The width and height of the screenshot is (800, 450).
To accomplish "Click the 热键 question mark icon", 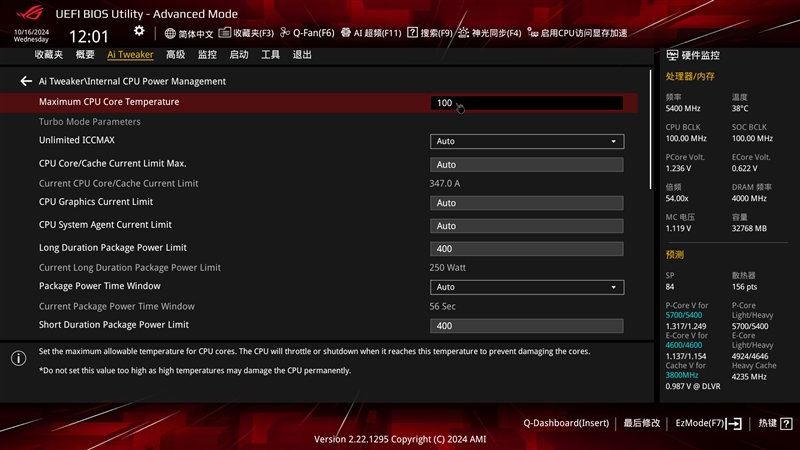I will [786, 423].
